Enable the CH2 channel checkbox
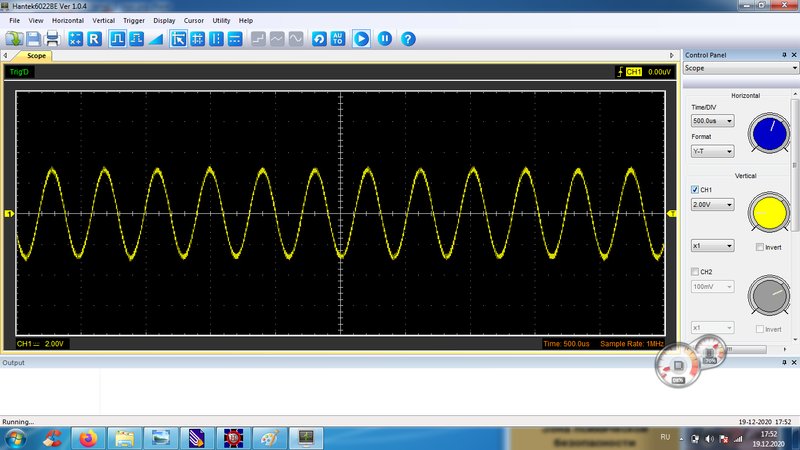 pos(696,271)
